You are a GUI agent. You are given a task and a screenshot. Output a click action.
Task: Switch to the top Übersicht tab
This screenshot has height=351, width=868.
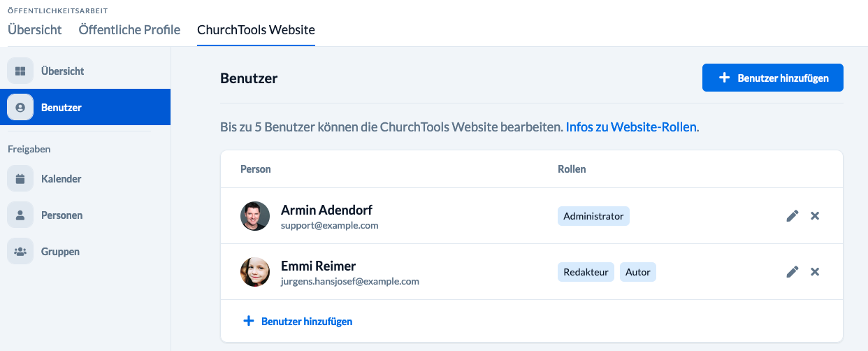(x=35, y=30)
